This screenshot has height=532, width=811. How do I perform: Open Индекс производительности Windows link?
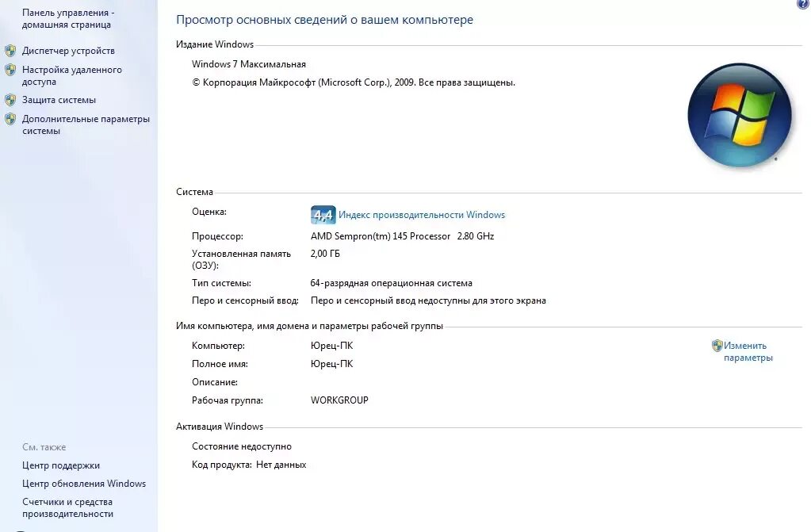point(422,215)
